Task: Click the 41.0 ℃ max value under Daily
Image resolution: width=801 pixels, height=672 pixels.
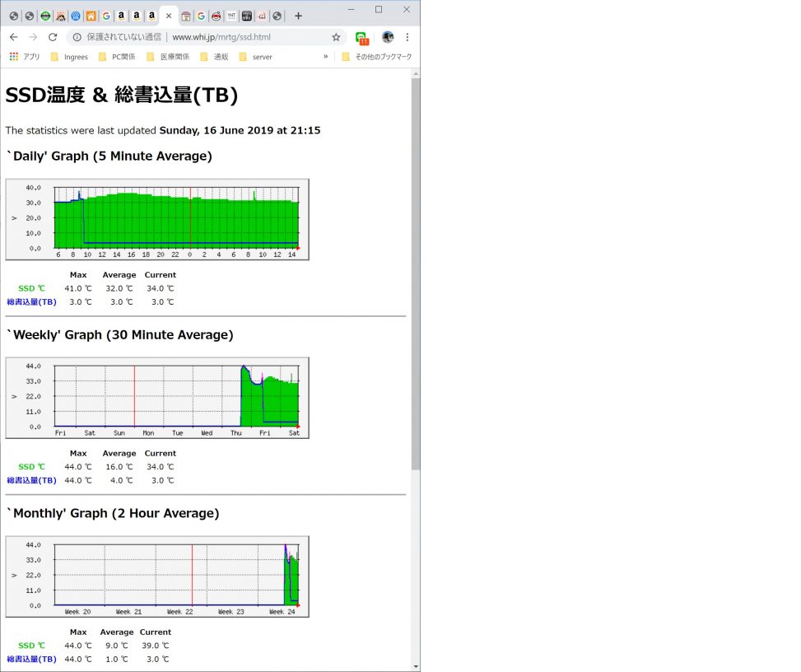Action: click(78, 288)
